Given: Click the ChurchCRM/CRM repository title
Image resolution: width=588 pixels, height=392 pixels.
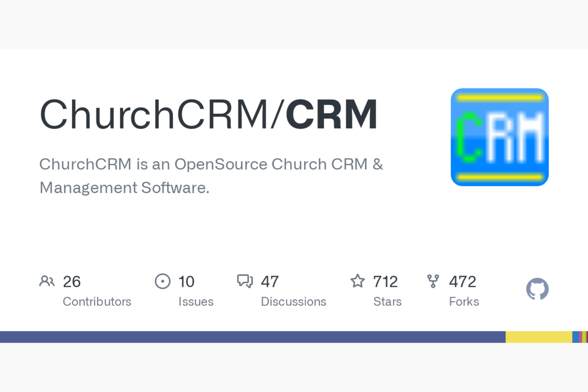Looking at the screenshot, I should pyautogui.click(x=209, y=114).
